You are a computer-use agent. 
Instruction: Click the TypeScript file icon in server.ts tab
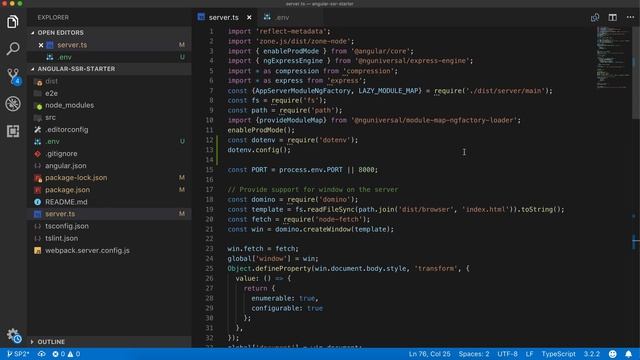point(201,17)
